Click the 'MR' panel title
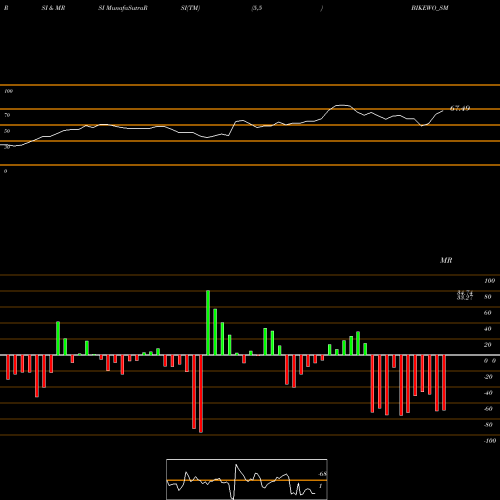 tap(446, 260)
